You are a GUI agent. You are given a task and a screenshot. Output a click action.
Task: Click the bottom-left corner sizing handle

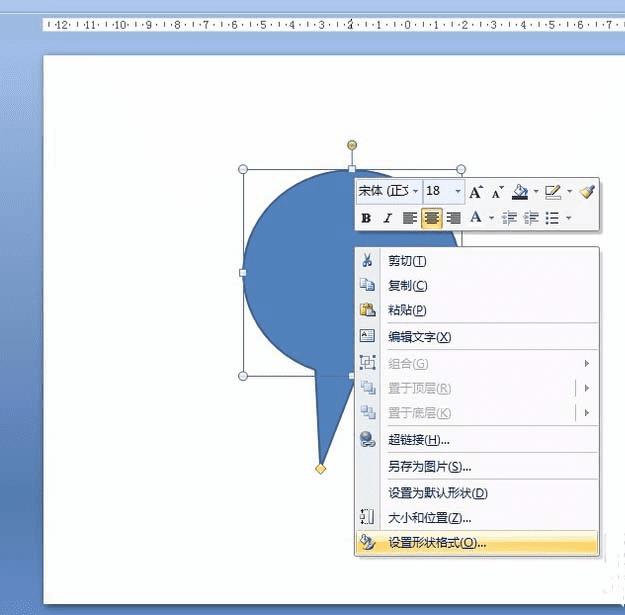[243, 376]
